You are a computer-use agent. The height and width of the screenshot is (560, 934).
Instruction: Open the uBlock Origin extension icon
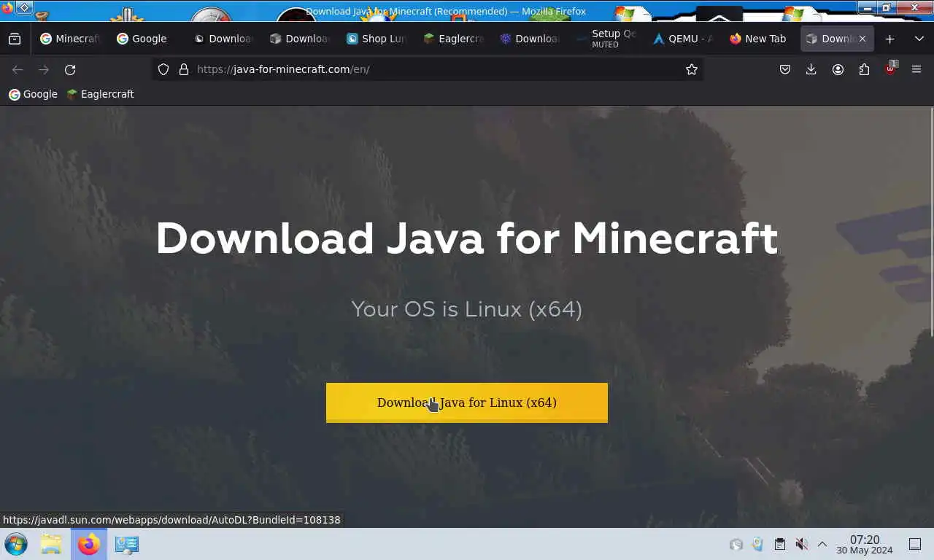(x=890, y=69)
